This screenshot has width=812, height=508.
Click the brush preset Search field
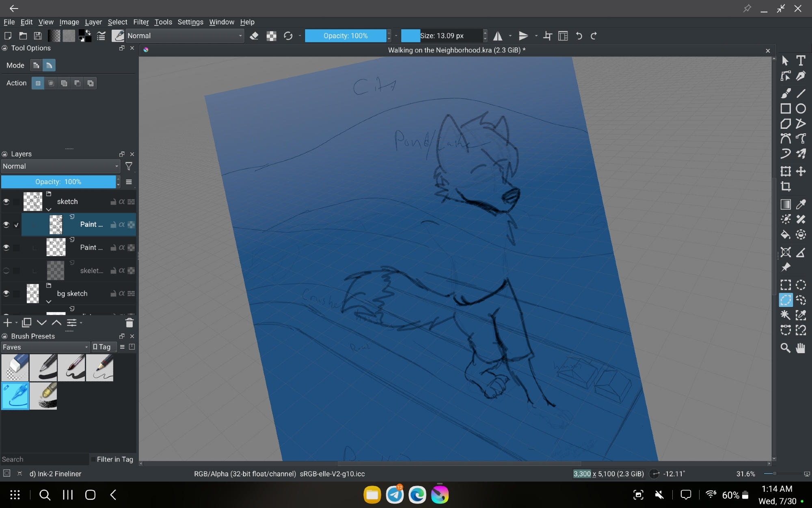click(x=44, y=459)
